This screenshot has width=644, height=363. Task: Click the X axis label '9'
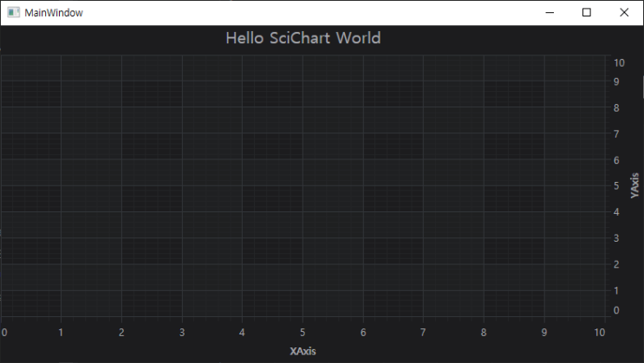[544, 332]
